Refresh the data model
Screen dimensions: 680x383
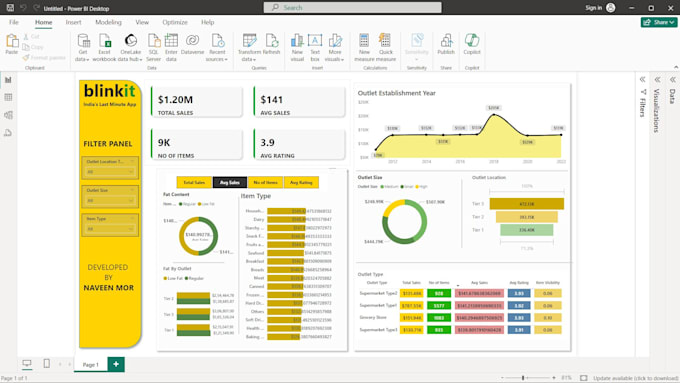coord(271,45)
